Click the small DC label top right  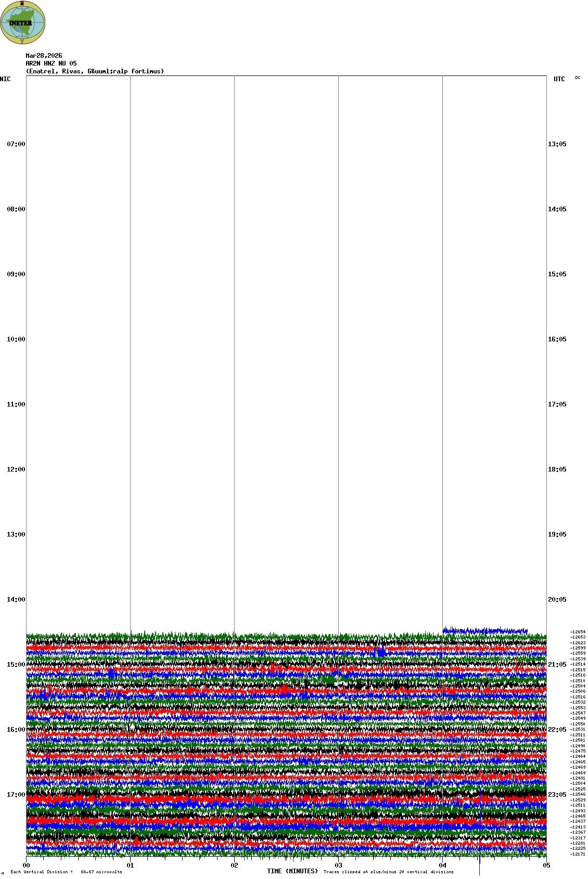[578, 78]
